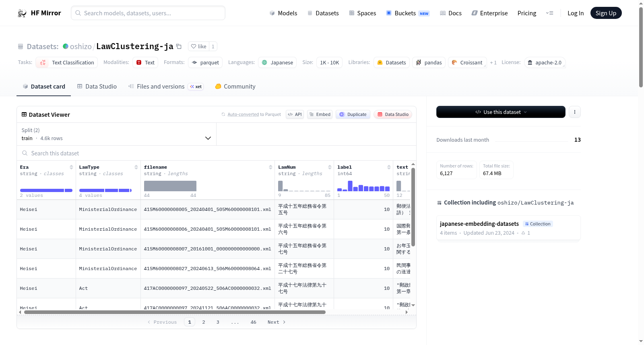Expand the Split train dropdown
Viewport: 644px width, 345px height.
point(116,134)
